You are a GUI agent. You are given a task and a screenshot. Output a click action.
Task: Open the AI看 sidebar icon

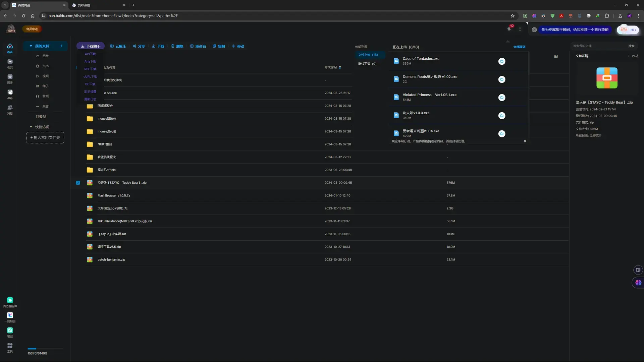10,95
